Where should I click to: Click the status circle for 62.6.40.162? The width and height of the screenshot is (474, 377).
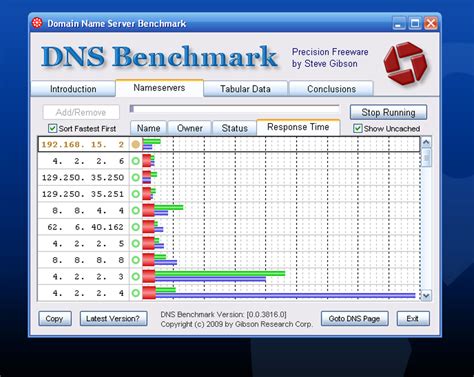(x=135, y=227)
